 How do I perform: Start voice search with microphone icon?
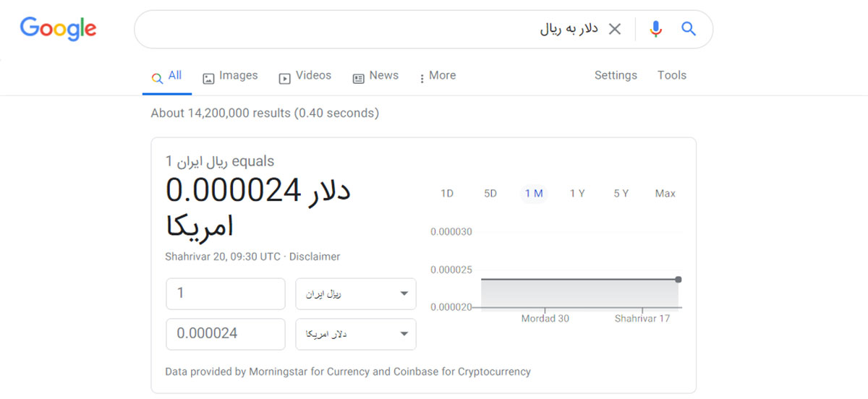(656, 29)
